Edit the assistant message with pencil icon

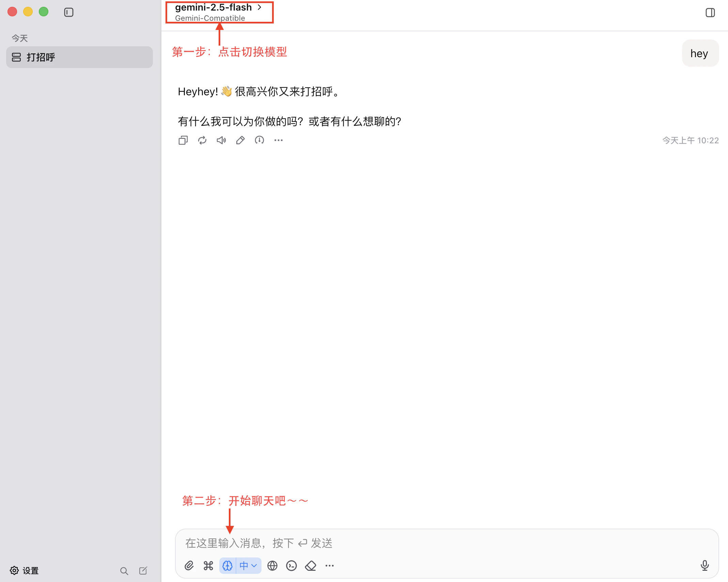(240, 140)
